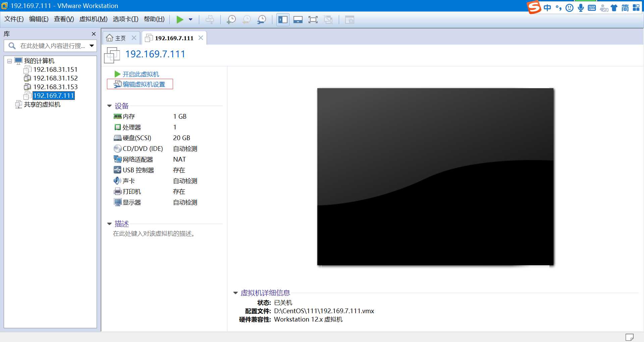Toggle the thumbnail bar view icon
This screenshot has width=644, height=342.
click(x=298, y=19)
